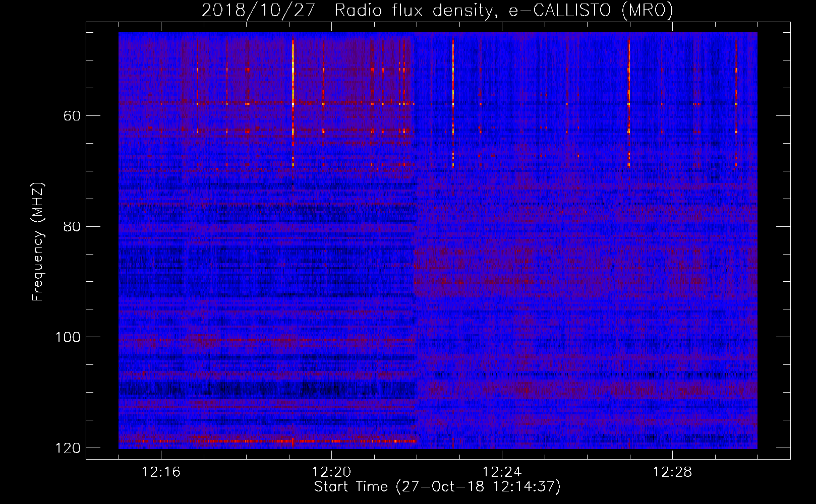Image resolution: width=816 pixels, height=504 pixels.
Task: Click the 120 frequency tick label
Action: click(68, 448)
